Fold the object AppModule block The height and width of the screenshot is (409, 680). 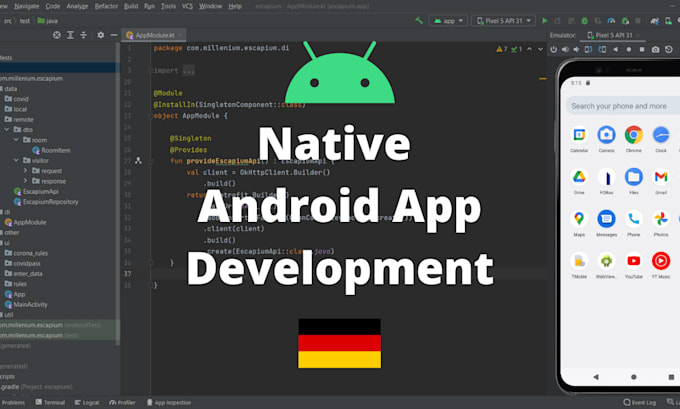point(150,116)
